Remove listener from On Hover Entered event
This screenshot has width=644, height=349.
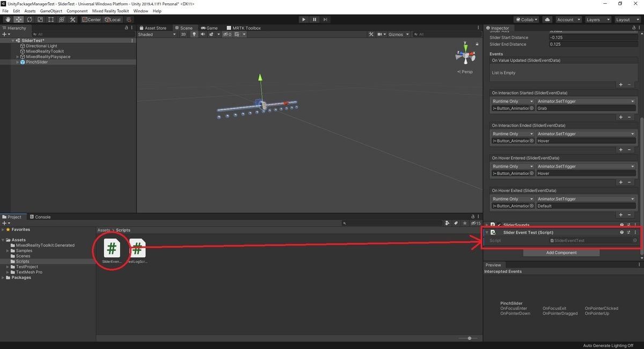[630, 183]
